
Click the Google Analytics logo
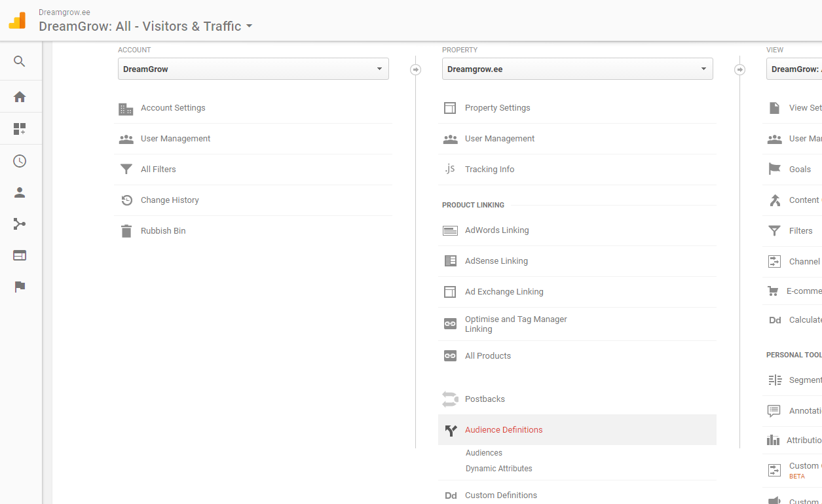[17, 20]
